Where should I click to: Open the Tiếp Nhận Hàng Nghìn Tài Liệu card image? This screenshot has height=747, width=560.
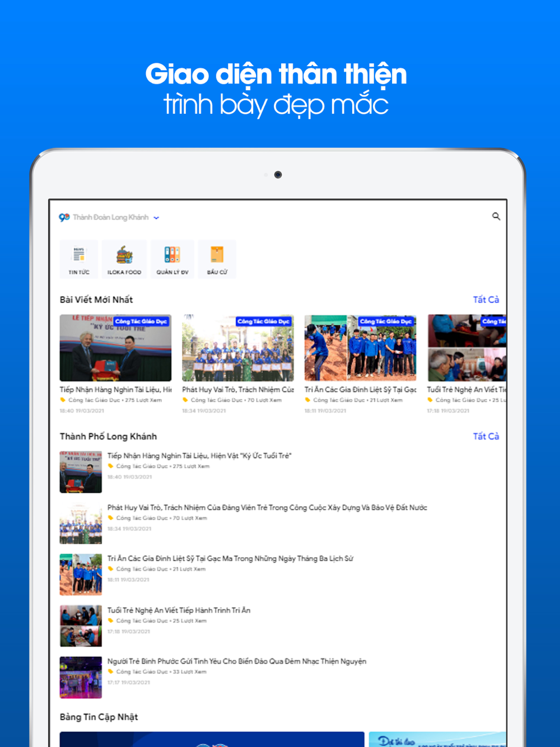point(115,348)
